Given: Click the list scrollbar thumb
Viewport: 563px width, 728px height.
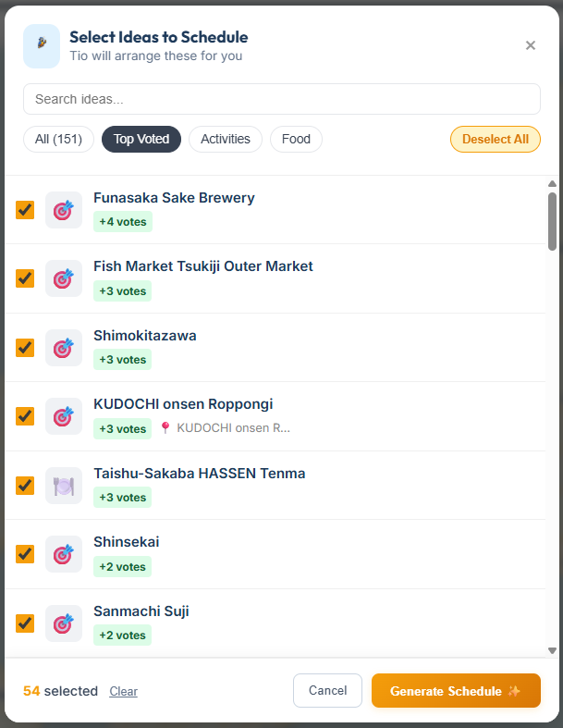Looking at the screenshot, I should (x=552, y=221).
